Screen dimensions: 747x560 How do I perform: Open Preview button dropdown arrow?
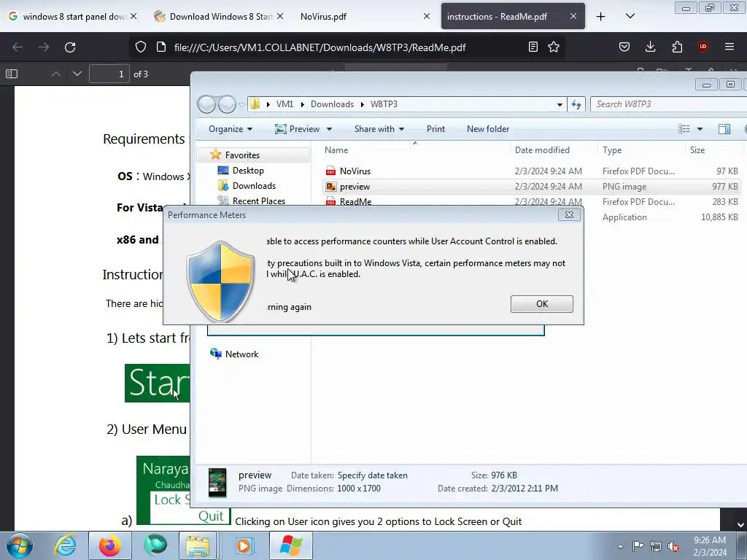[329, 130]
